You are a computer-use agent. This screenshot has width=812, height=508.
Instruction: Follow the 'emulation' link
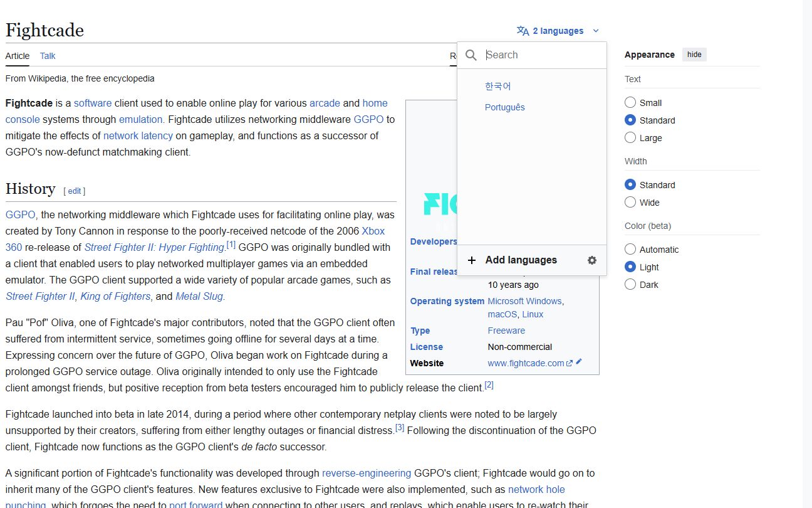pyautogui.click(x=142, y=119)
